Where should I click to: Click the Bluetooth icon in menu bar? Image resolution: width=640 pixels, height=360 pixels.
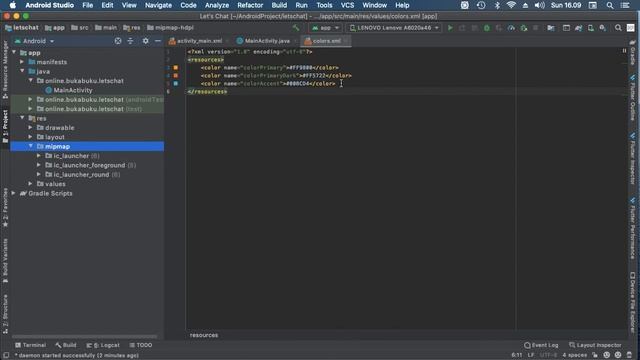point(497,5)
